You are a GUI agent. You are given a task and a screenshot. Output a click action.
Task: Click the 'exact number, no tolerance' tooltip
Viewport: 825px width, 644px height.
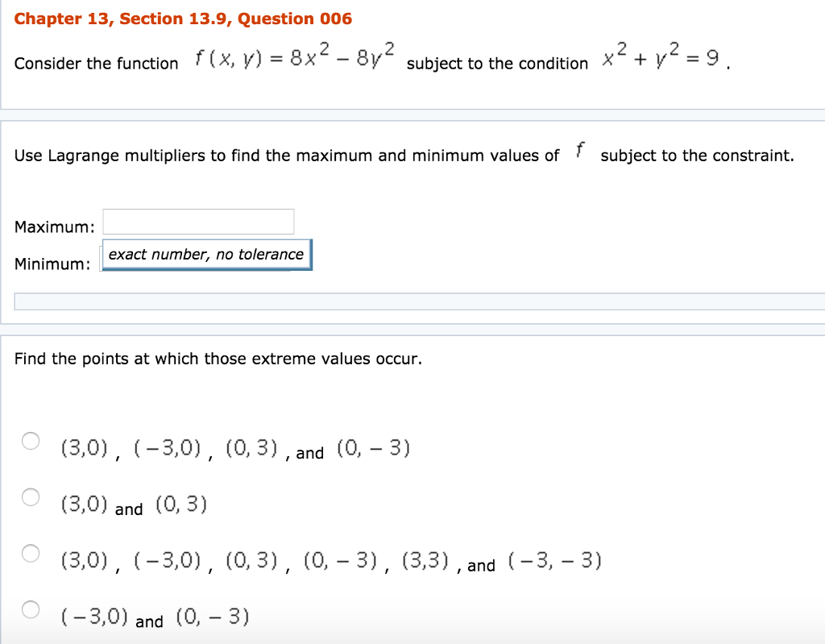click(206, 255)
